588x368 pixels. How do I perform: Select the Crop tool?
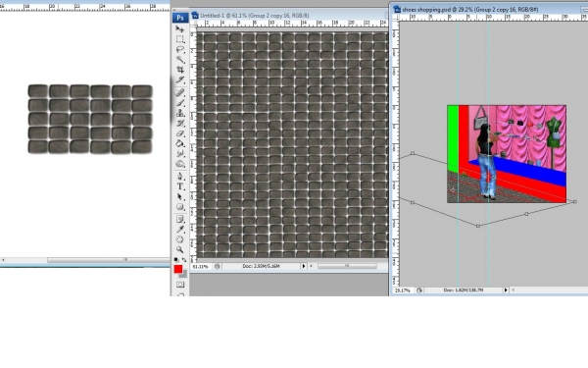coord(180,70)
